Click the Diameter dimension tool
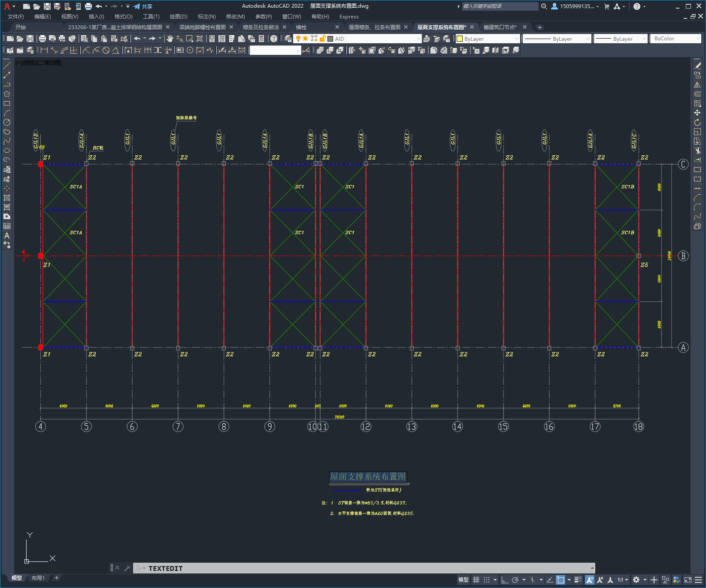Image resolution: width=706 pixels, height=588 pixels. (x=106, y=50)
